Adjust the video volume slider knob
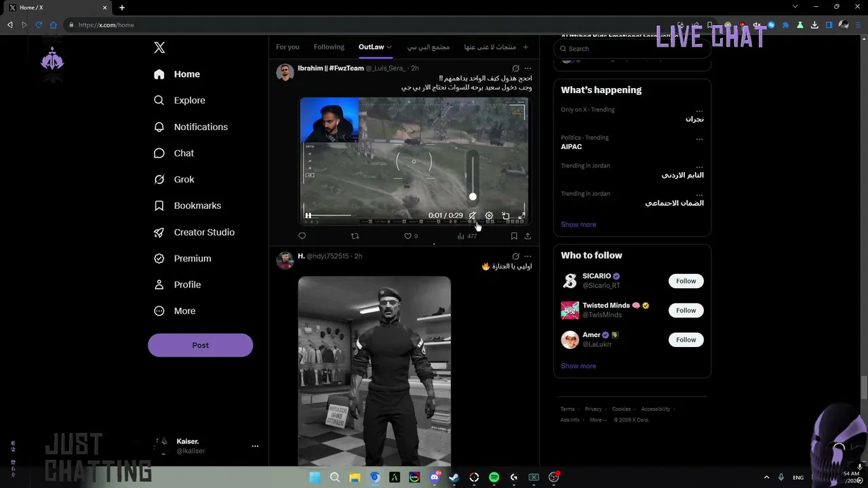Viewport: 868px width, 488px height. tap(473, 197)
